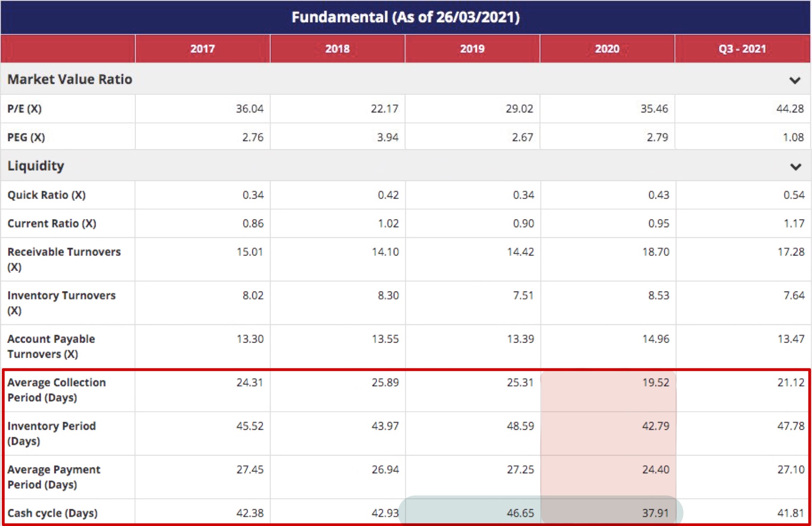Collapse the Liquidity section chevron
812x526 pixels.
point(795,167)
